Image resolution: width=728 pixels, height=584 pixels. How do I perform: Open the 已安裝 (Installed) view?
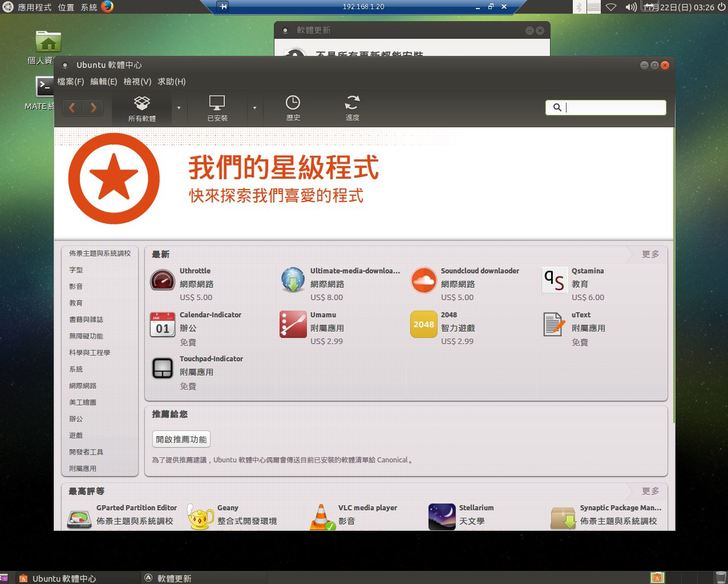pyautogui.click(x=217, y=109)
